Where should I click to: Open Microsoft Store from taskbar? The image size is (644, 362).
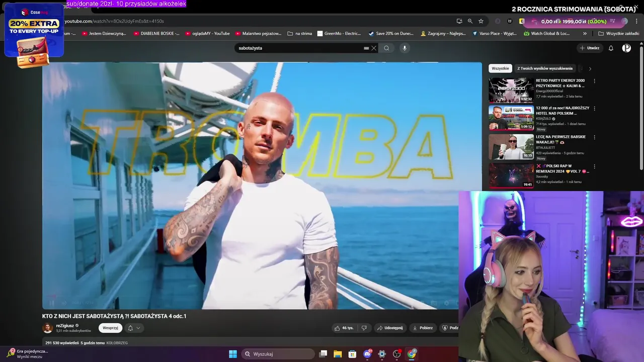352,354
